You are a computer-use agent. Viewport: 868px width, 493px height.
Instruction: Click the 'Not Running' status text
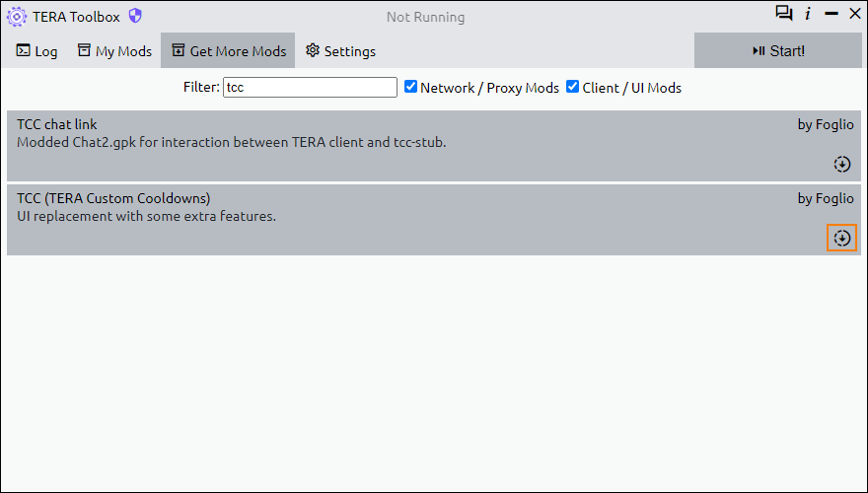[426, 17]
